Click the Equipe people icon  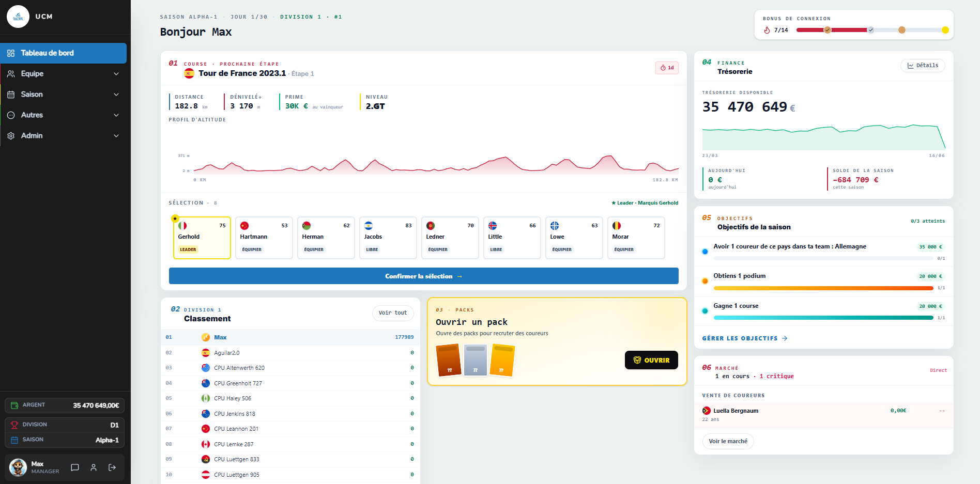[x=11, y=74]
